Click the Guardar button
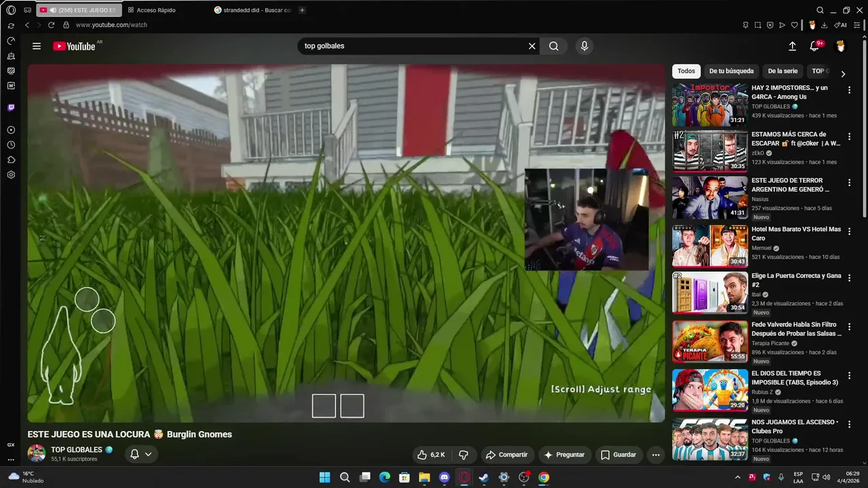The width and height of the screenshot is (868, 488). coord(618,455)
